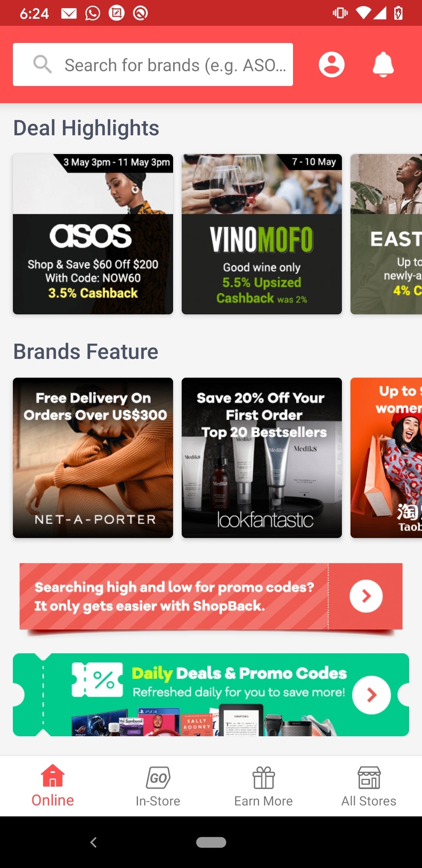Tap the search magnifier icon
The height and width of the screenshot is (868, 422).
(43, 64)
